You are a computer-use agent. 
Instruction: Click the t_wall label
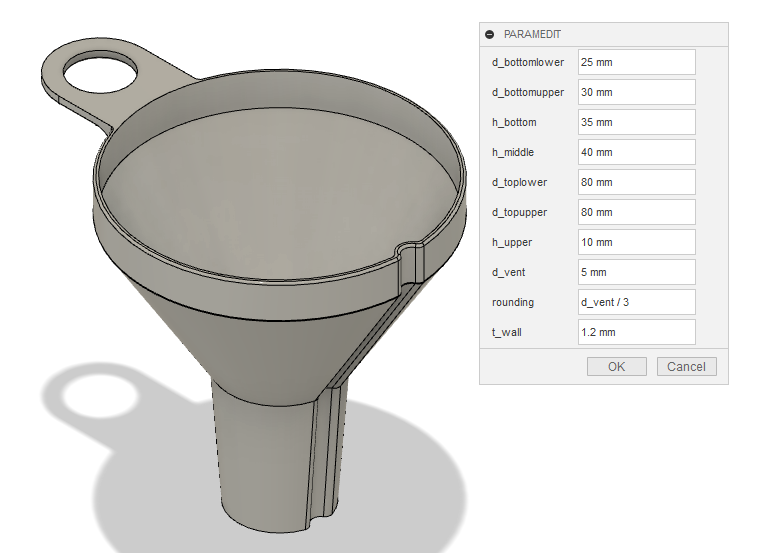(506, 332)
